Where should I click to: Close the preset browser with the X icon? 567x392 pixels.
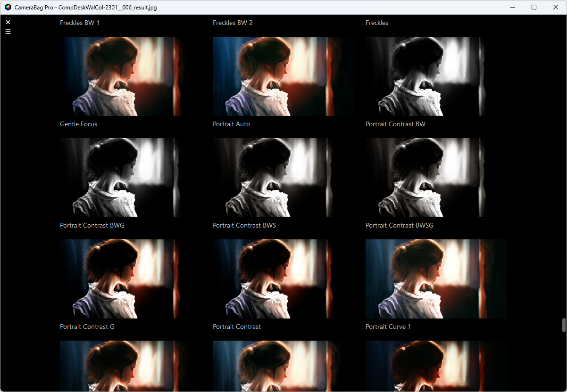tap(8, 22)
